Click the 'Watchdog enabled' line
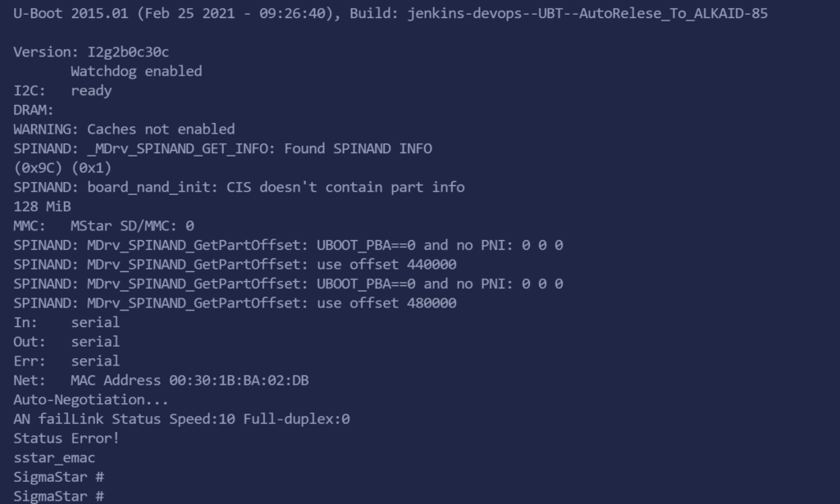The width and height of the screenshot is (840, 504). 136,71
